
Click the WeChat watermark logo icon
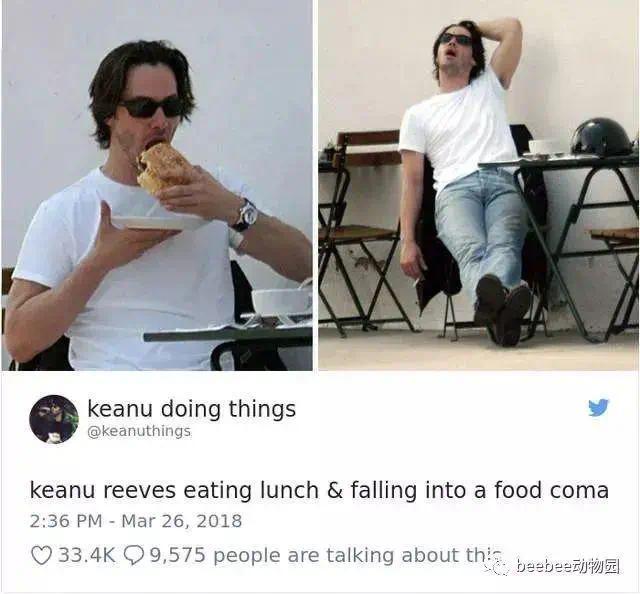[498, 566]
